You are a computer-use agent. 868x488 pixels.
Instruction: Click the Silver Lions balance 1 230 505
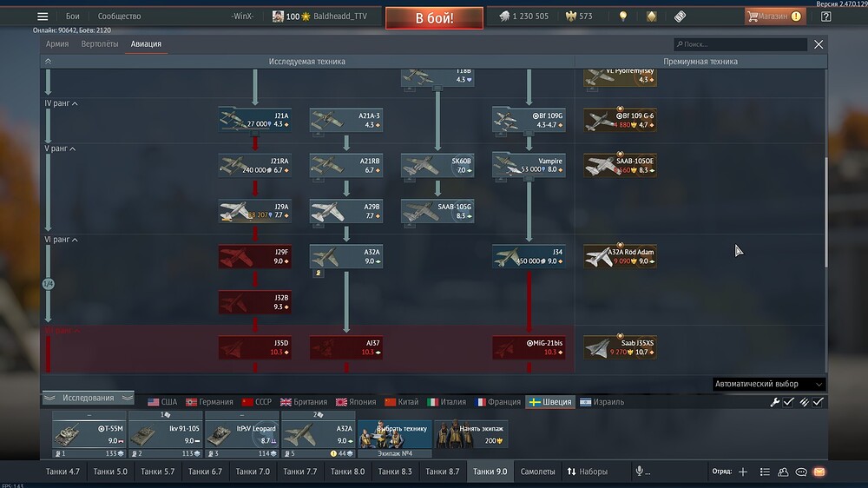pyautogui.click(x=523, y=16)
